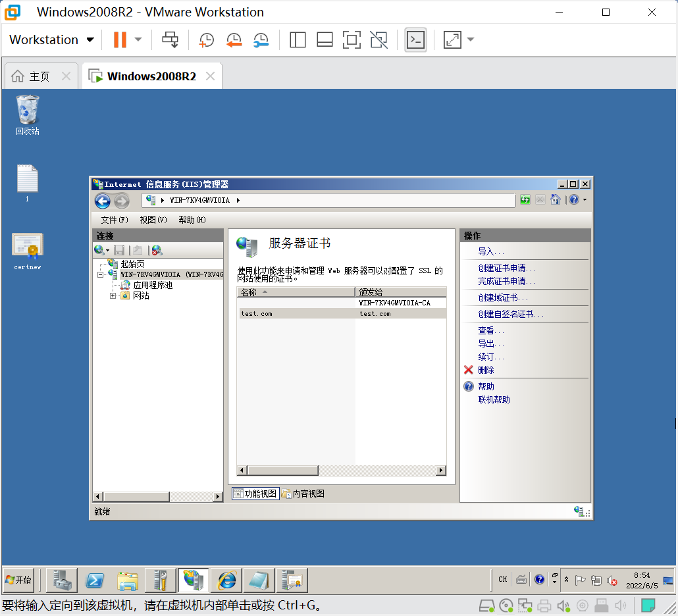Screen dimensions: 678x616
Task: Click the stretch guest display icon
Action: point(452,39)
